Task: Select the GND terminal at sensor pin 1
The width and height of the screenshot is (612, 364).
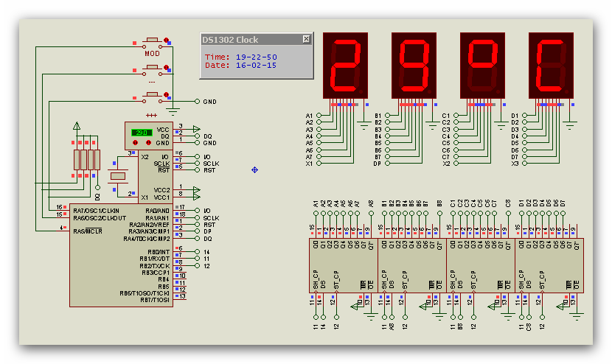Action: (198, 143)
